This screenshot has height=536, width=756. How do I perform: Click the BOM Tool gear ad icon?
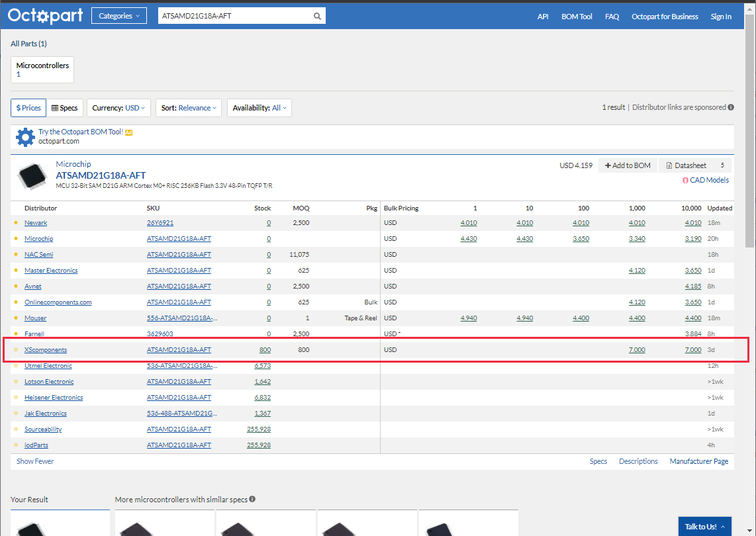click(25, 137)
